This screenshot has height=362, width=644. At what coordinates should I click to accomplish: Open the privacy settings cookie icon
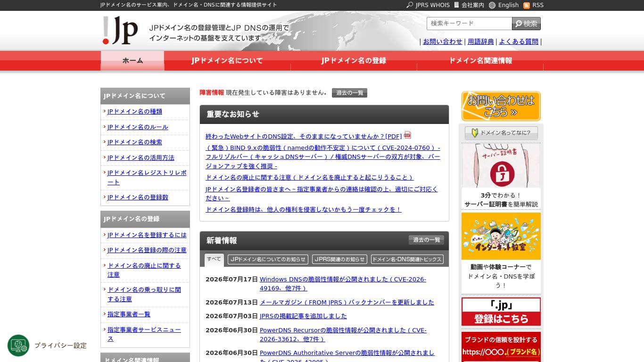tap(18, 346)
